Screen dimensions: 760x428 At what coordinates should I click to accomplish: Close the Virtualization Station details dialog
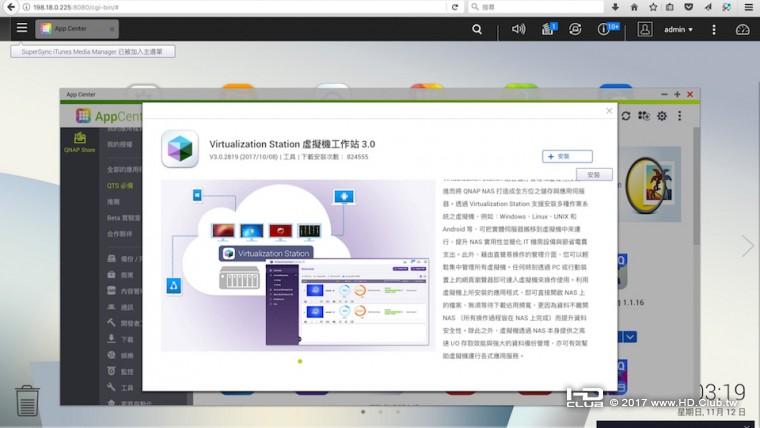tap(609, 111)
